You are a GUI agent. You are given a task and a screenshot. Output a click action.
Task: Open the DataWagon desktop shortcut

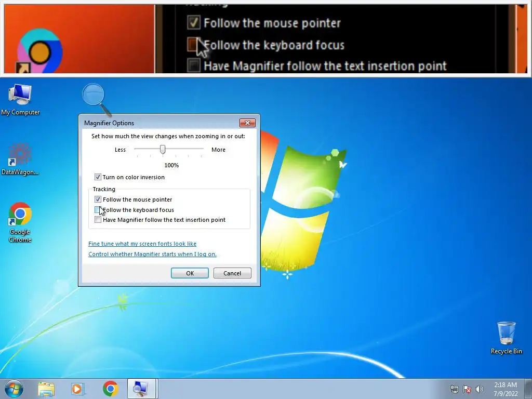20,159
